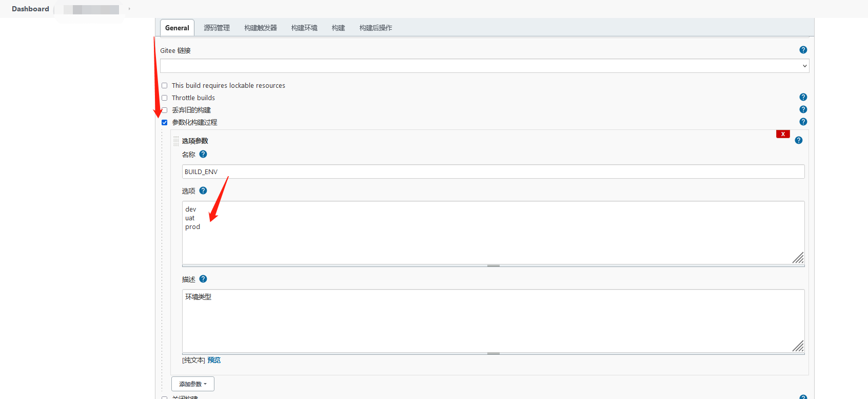868x399 pixels.
Task: Switch to General tab
Action: pyautogui.click(x=177, y=28)
